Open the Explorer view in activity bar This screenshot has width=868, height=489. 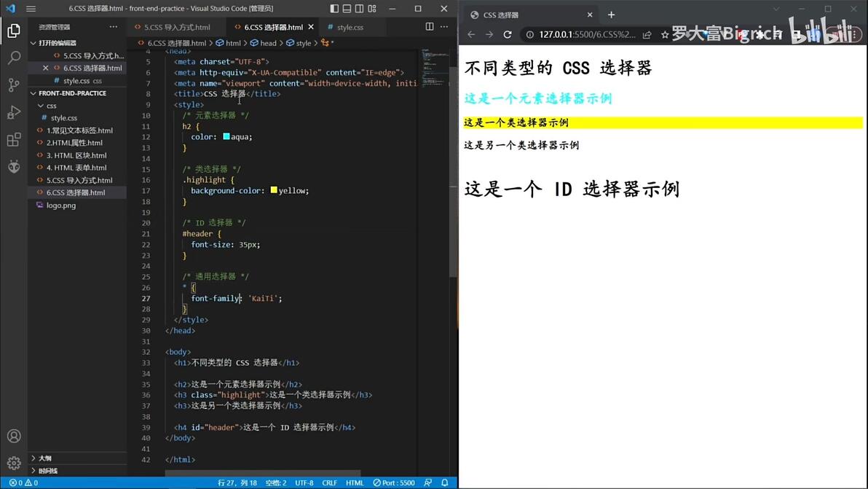[14, 31]
